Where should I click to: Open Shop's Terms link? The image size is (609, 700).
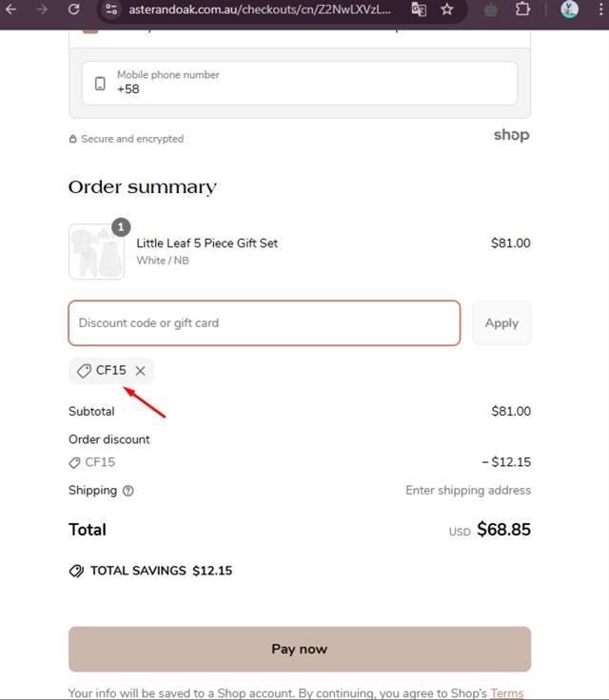click(x=507, y=693)
